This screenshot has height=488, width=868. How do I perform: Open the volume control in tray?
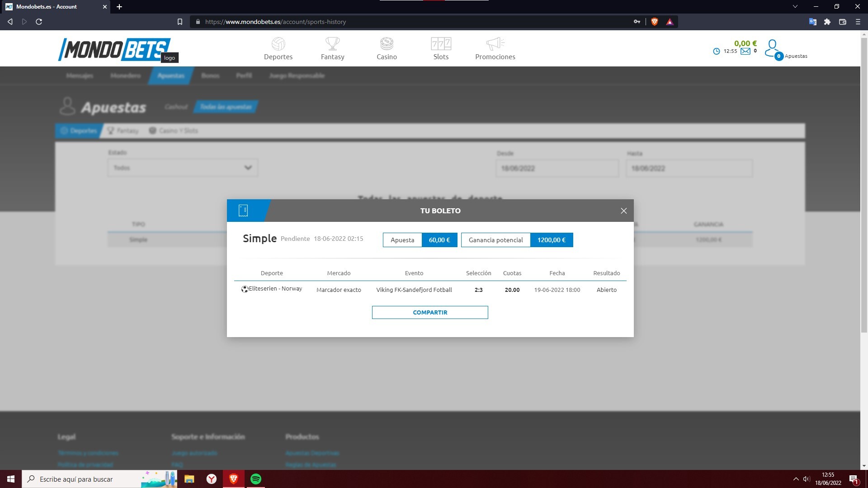pyautogui.click(x=807, y=479)
